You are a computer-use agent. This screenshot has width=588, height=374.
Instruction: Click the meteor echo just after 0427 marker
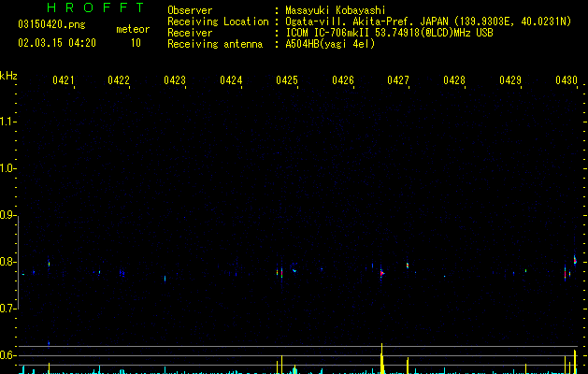(408, 266)
